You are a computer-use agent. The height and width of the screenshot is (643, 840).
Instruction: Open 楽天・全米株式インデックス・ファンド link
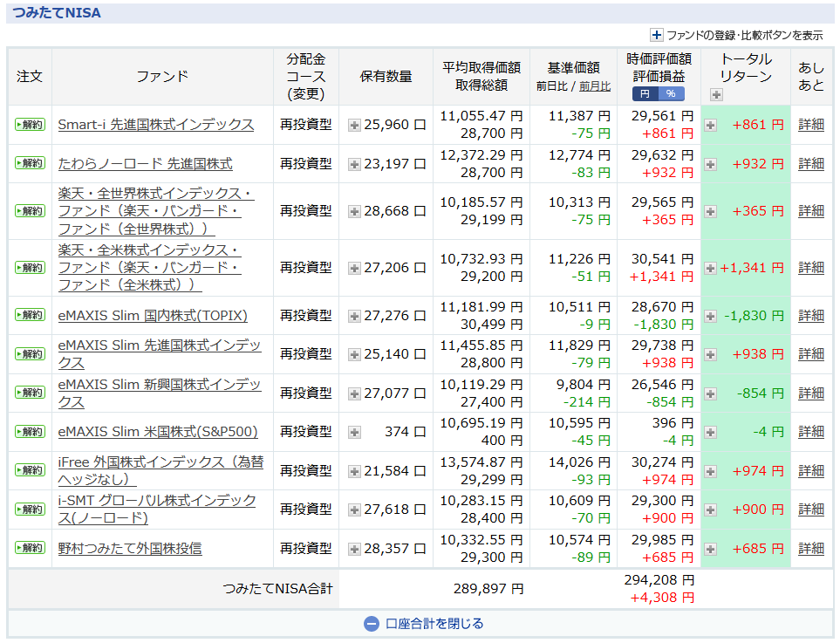tap(149, 268)
